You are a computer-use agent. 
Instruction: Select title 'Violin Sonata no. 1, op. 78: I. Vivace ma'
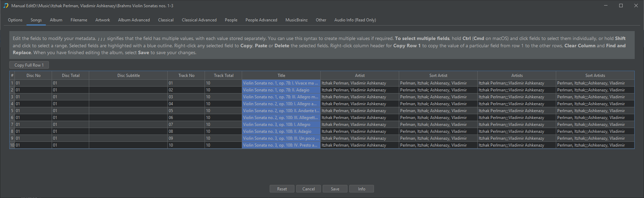(x=281, y=83)
